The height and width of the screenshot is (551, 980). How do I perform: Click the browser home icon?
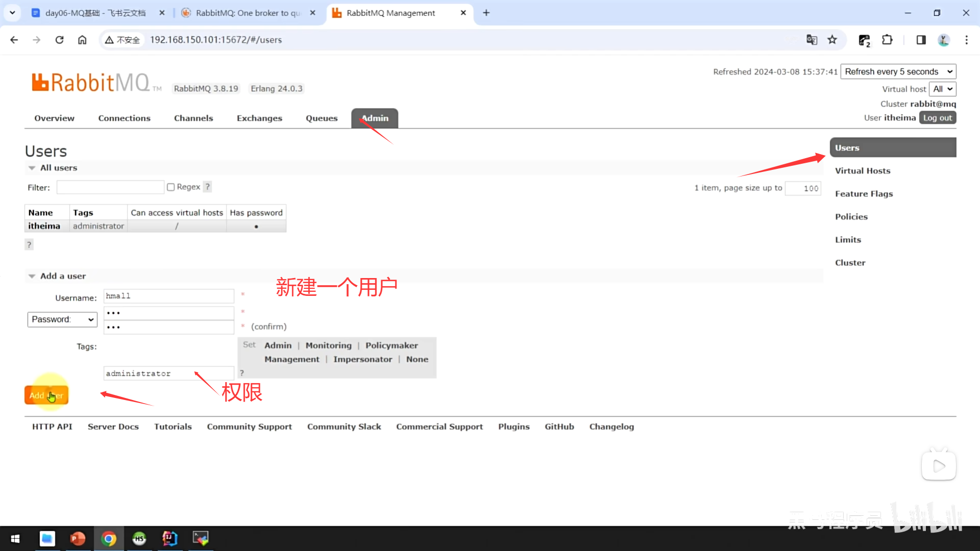82,40
